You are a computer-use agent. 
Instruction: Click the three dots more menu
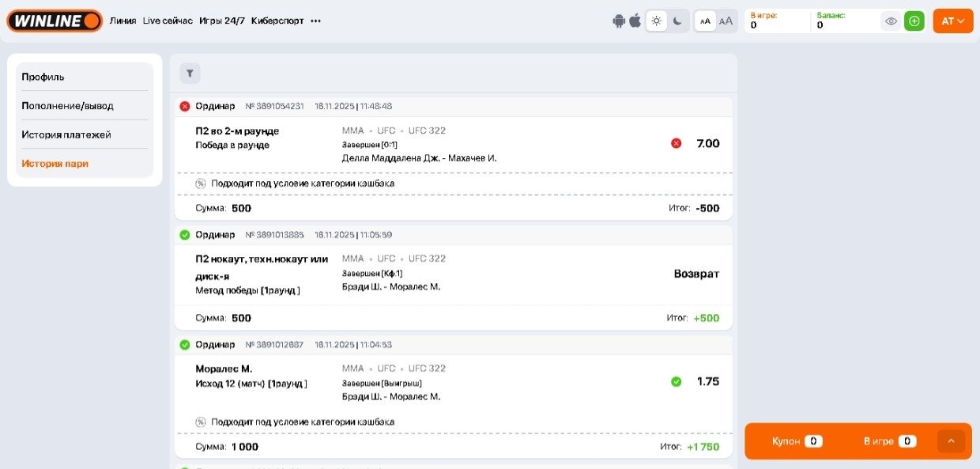point(316,21)
